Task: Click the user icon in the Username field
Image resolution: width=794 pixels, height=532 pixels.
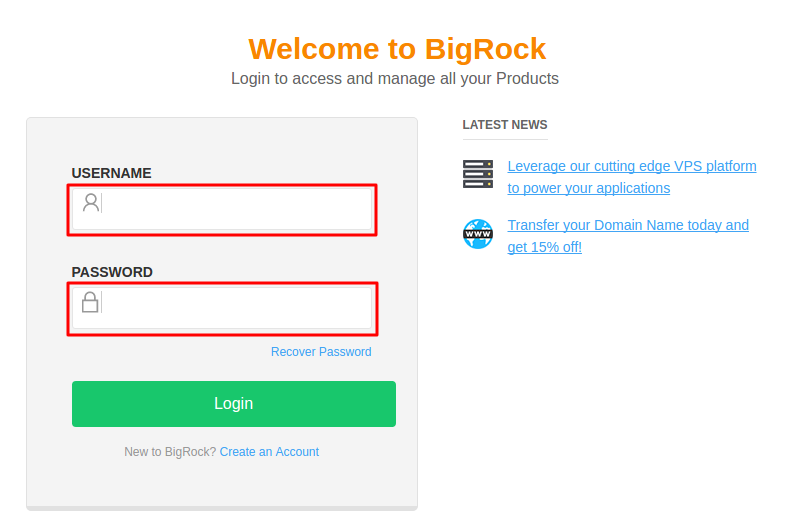Action: pyautogui.click(x=91, y=202)
